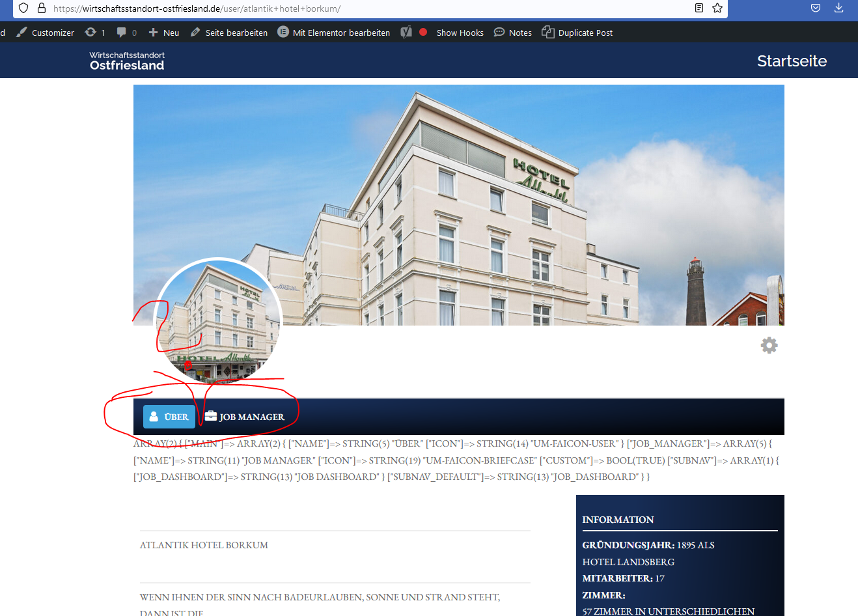The image size is (858, 616).
Task: Open the Pocket save icon
Action: pyautogui.click(x=816, y=8)
